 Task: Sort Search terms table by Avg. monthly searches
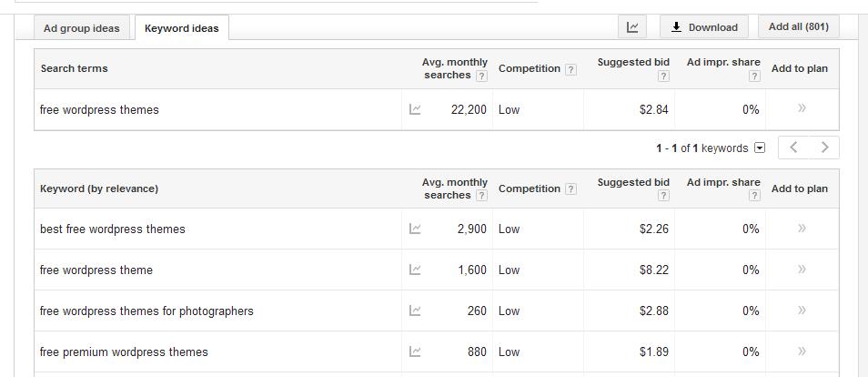coord(455,68)
